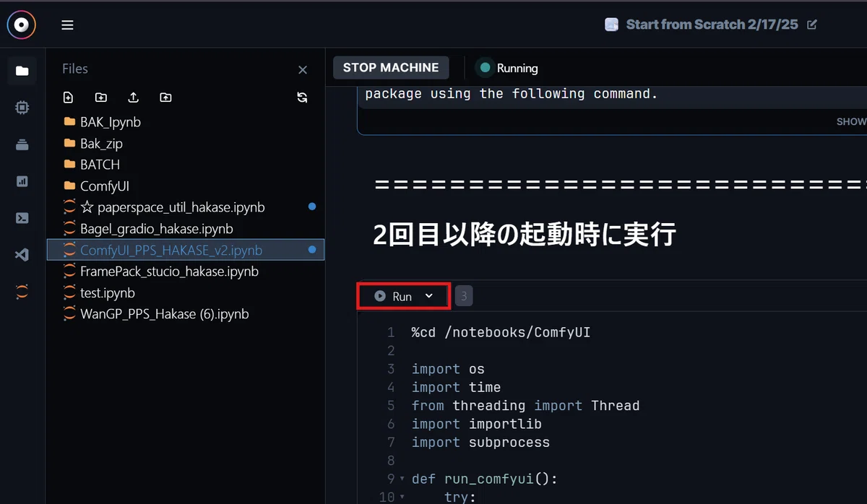
Task: Click the 2回目以降の起動時に実行 heading
Action: (524, 234)
